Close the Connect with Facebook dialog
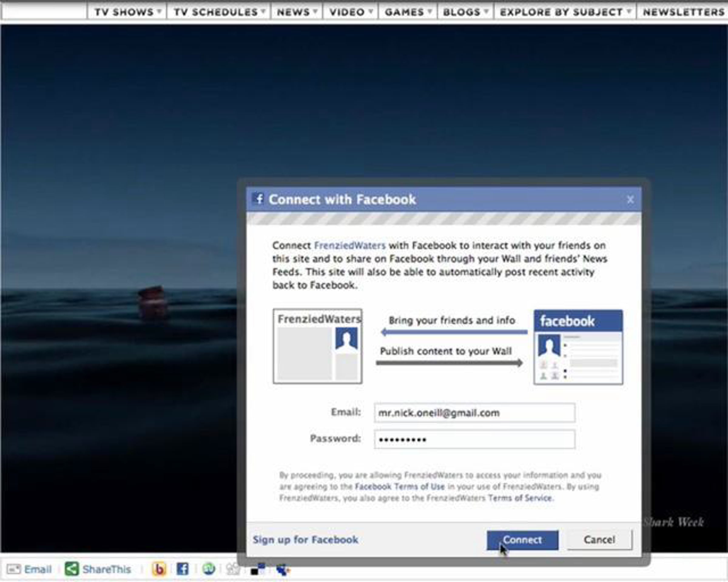728x582 pixels. [x=630, y=200]
